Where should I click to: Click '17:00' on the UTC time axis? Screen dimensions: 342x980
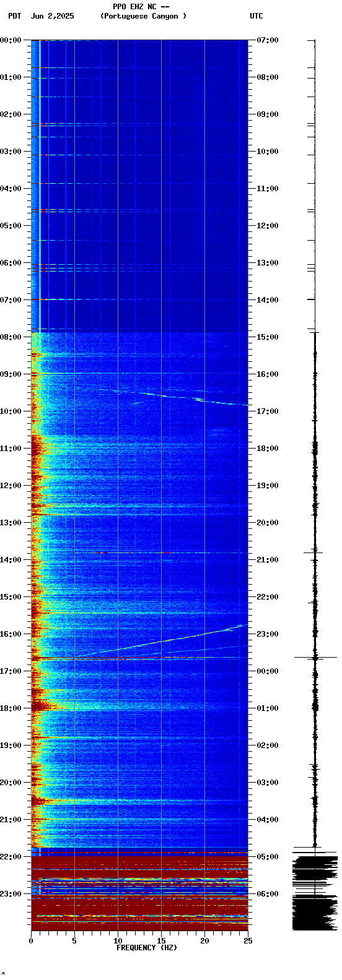click(268, 411)
